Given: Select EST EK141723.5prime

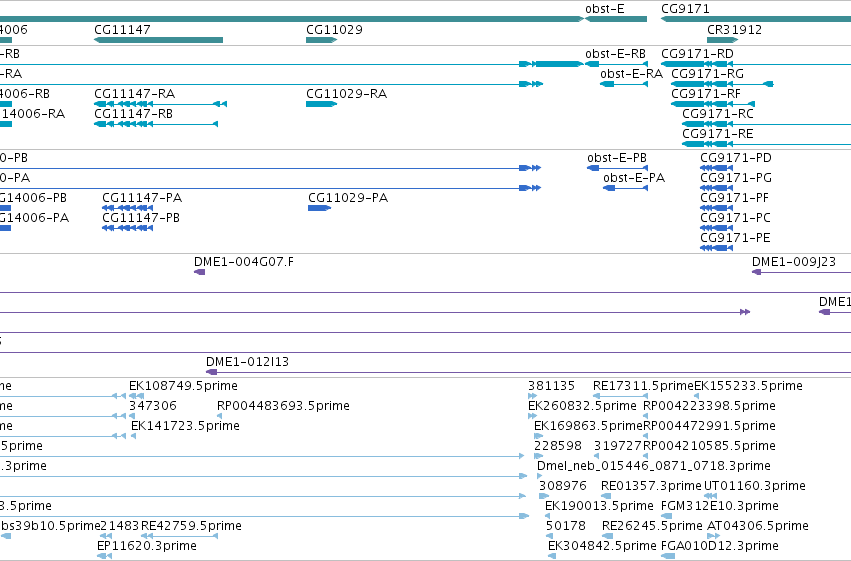Looking at the screenshot, I should pyautogui.click(x=185, y=426).
